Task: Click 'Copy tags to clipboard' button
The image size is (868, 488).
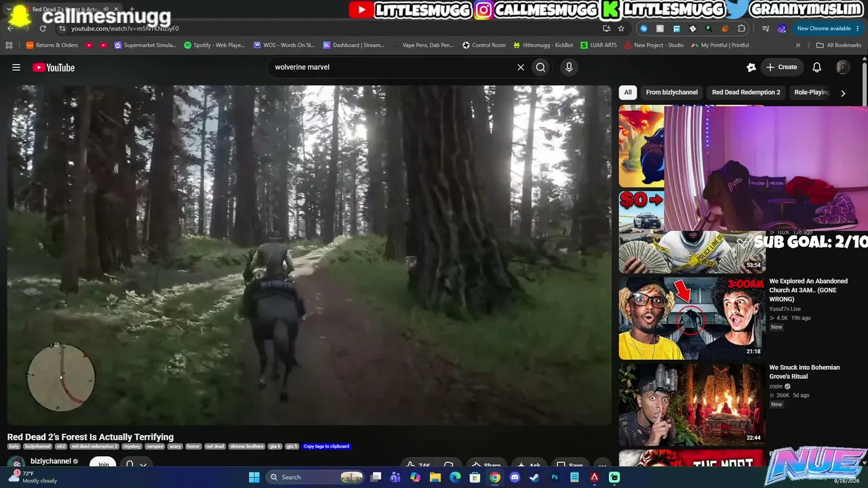Action: pos(326,446)
